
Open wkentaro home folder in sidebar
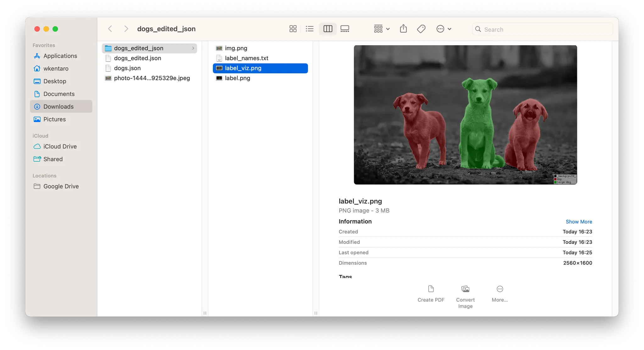[x=61, y=69]
